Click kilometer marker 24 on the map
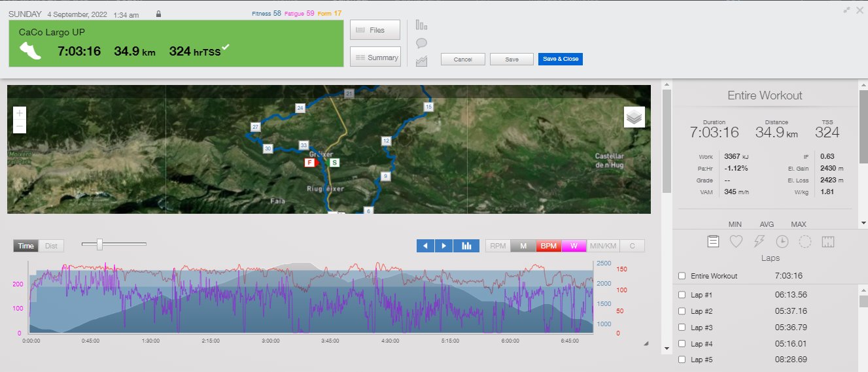This screenshot has width=868, height=372. pos(300,108)
